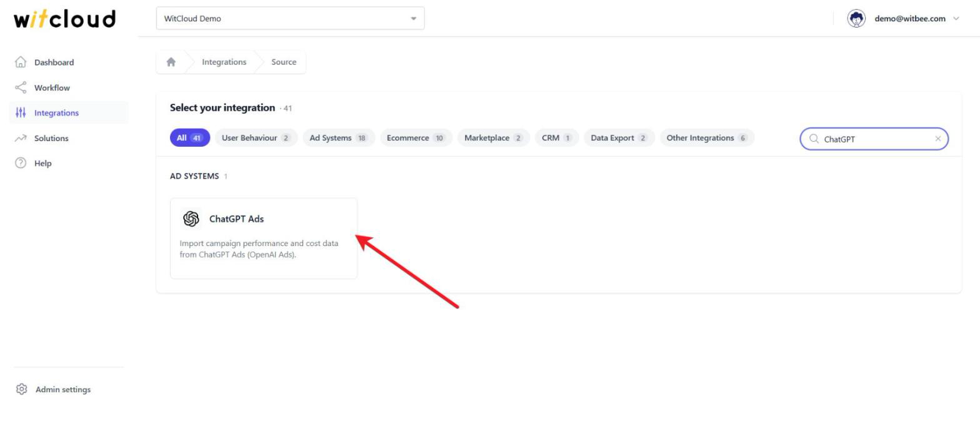This screenshot has width=980, height=429.
Task: Open Admin settings gear icon
Action: click(x=21, y=389)
